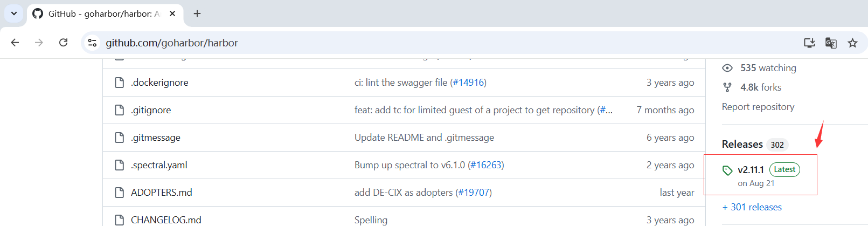Viewport: 868px width, 226px height.
Task: Open the .gitignore file
Action: click(151, 110)
